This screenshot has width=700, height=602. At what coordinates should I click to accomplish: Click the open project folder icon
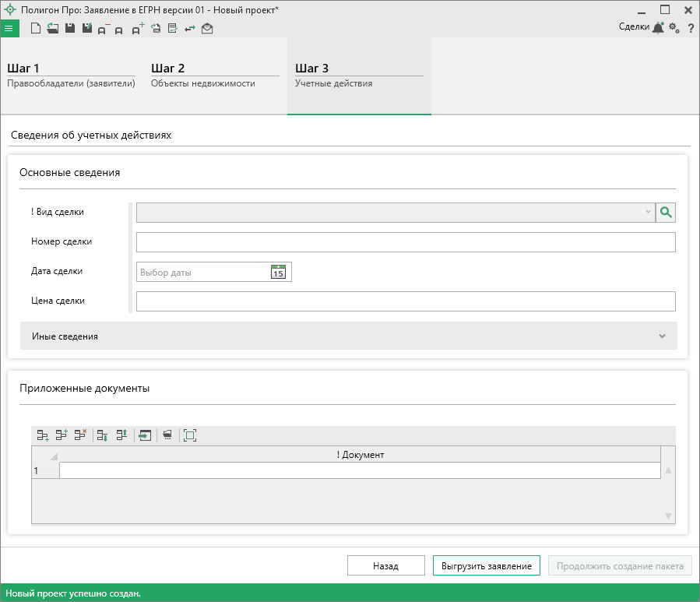pyautogui.click(x=52, y=29)
